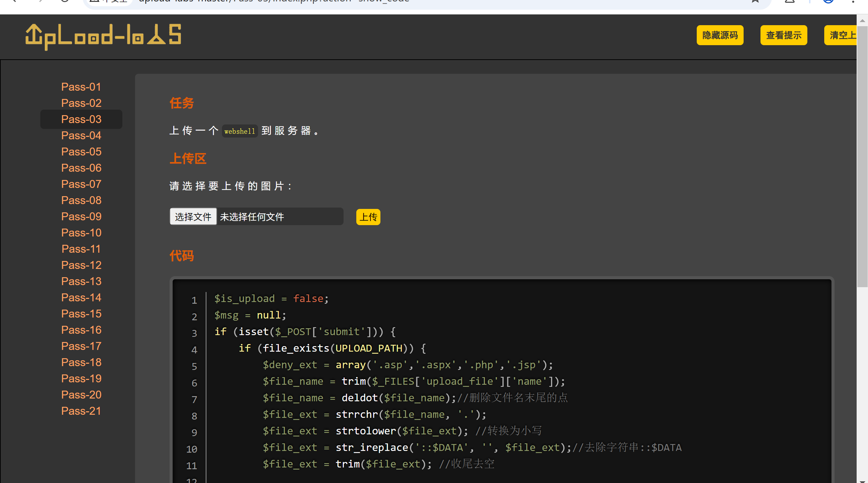Screen dimensions: 868x483
Task: Open the Pass-07 link
Action: pyautogui.click(x=81, y=184)
